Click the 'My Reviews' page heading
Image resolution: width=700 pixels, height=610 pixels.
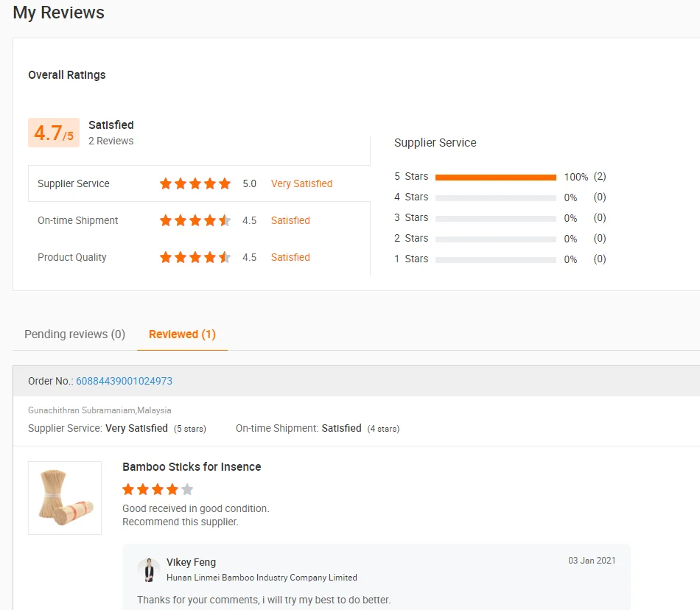coord(58,13)
